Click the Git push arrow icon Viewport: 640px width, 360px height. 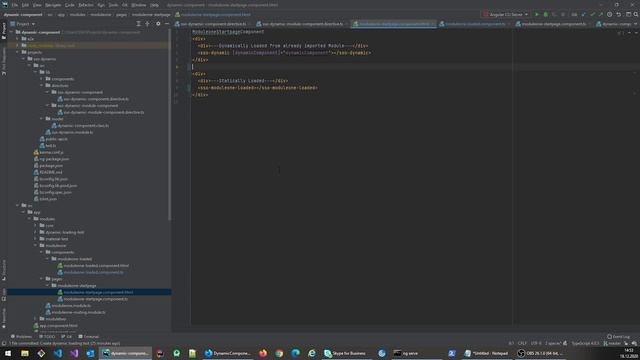pos(600,14)
